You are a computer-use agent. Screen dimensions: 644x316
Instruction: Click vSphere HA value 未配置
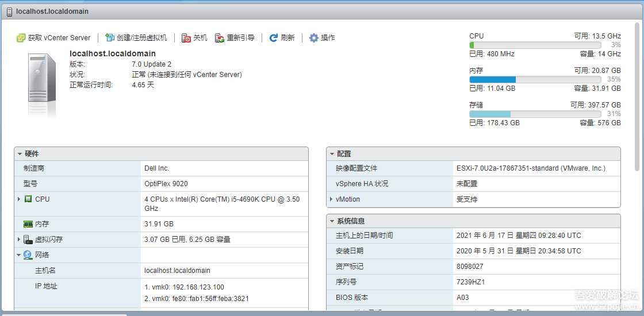coord(467,184)
